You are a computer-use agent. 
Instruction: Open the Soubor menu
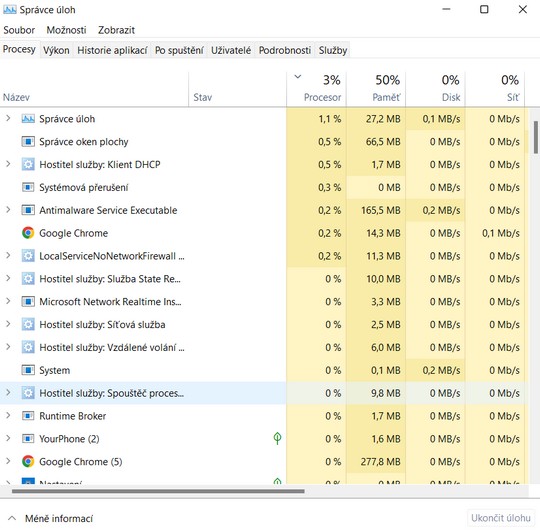pos(19,30)
